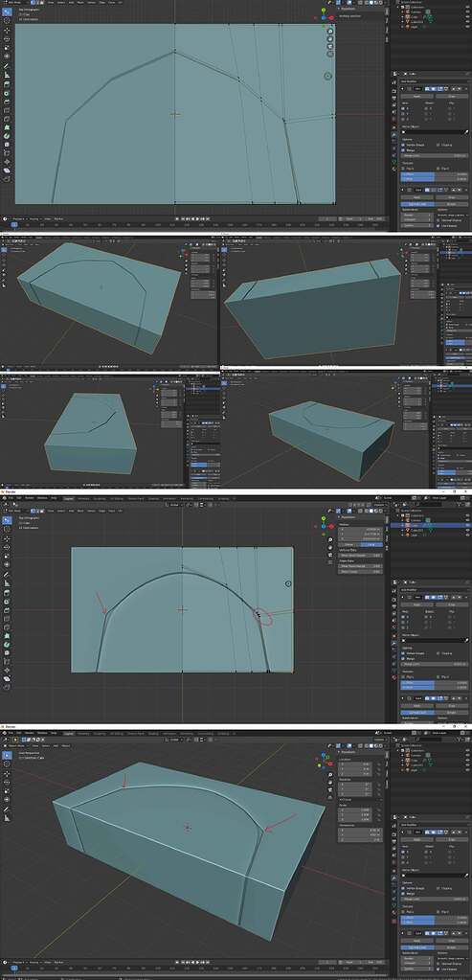Toggle Vertex Groups checkbox in bottom screenshot
Image resolution: width=472 pixels, height=980 pixels.
403,888
